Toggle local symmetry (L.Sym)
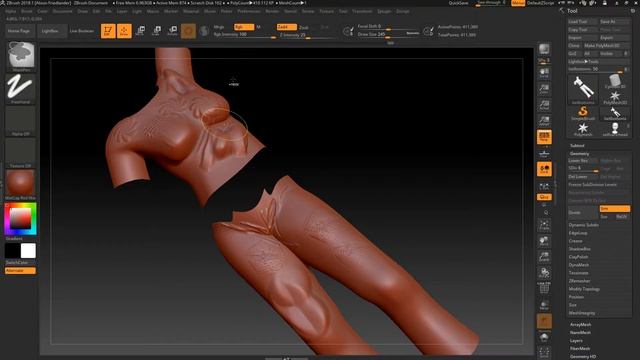The height and width of the screenshot is (360, 640). [544, 187]
